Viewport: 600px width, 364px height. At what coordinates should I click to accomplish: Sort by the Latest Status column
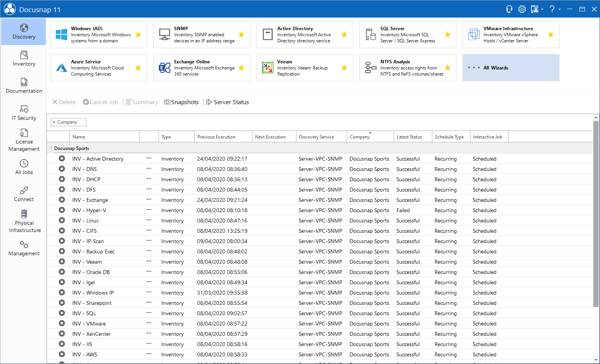click(412, 137)
